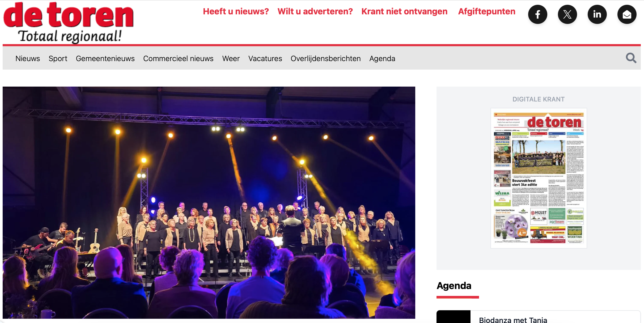Image resolution: width=644 pixels, height=323 pixels.
Task: Click the 'Heeft u nieuws?' link
Action: point(236,11)
